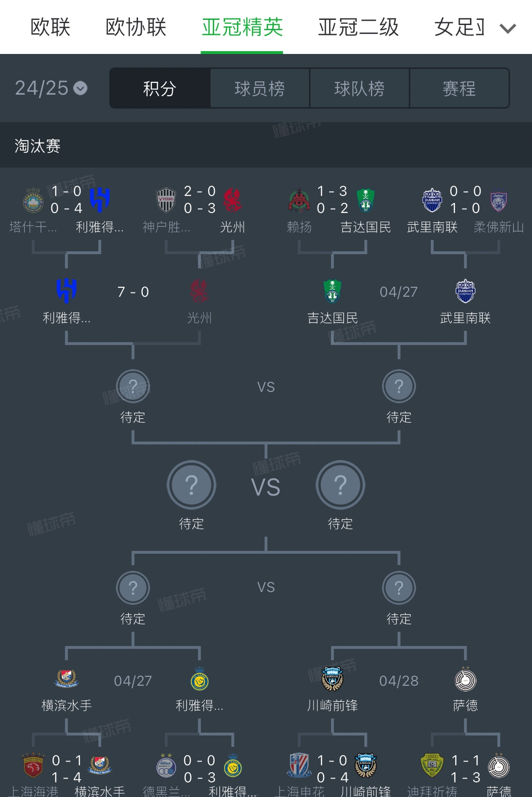
Task: Select the 武里南联 club crest
Action: [466, 292]
